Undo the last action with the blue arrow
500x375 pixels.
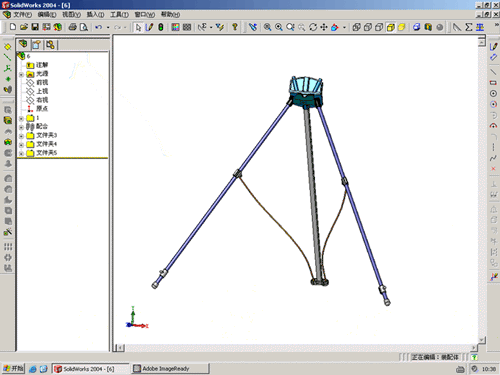[99, 27]
